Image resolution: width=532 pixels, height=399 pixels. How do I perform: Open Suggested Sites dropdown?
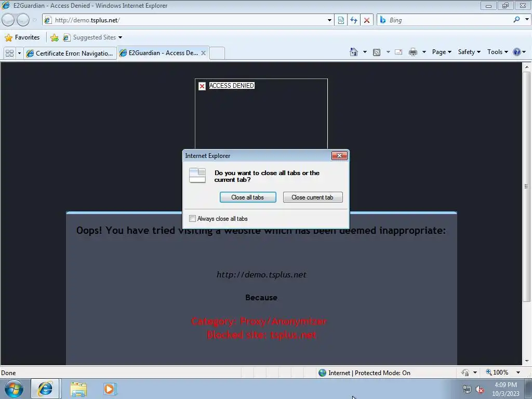point(92,37)
